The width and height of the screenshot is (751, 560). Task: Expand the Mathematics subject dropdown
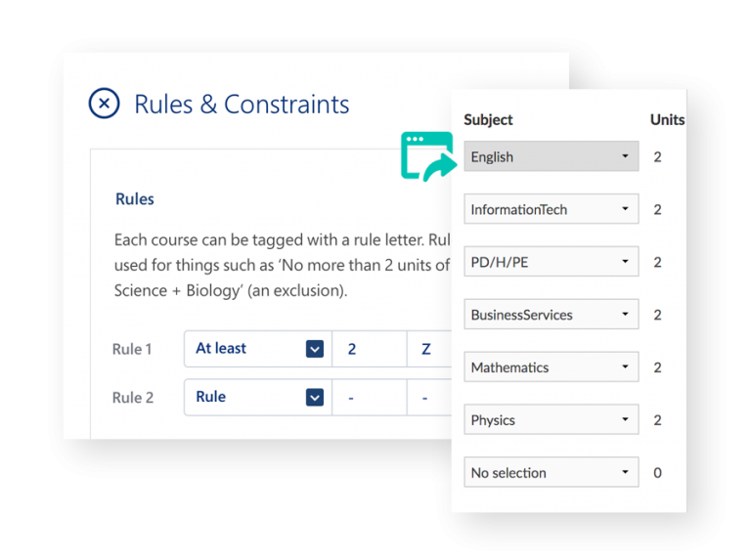[x=551, y=367]
